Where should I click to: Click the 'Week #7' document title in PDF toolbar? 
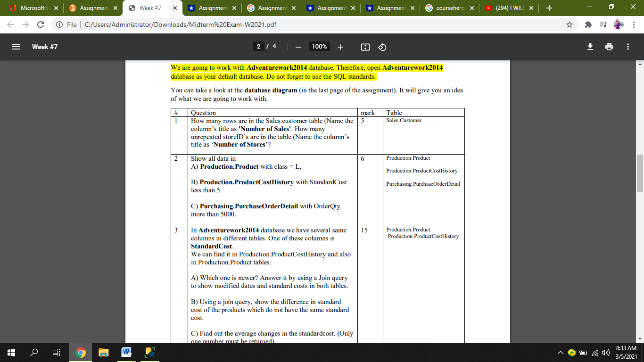(x=45, y=47)
